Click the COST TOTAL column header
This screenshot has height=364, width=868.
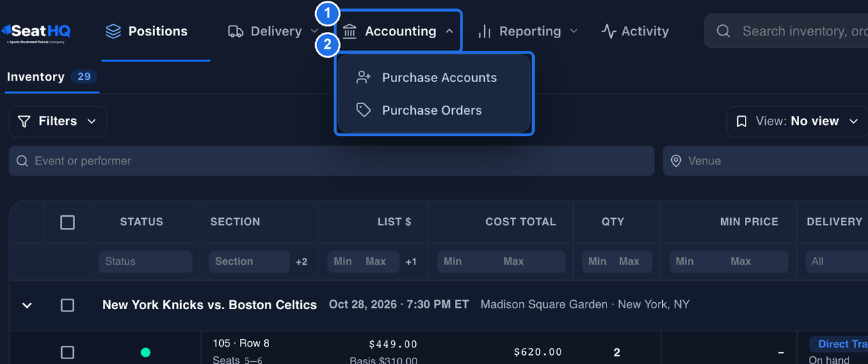521,222
